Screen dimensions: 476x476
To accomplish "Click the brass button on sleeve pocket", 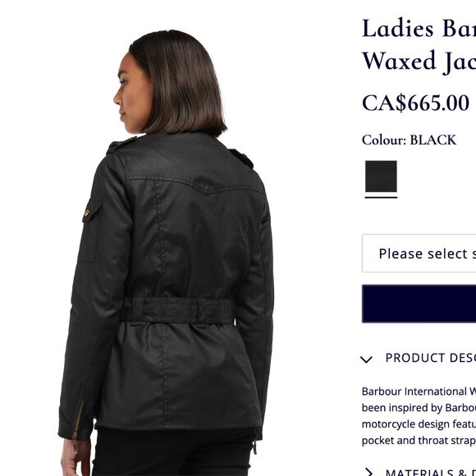I will click(x=87, y=213).
